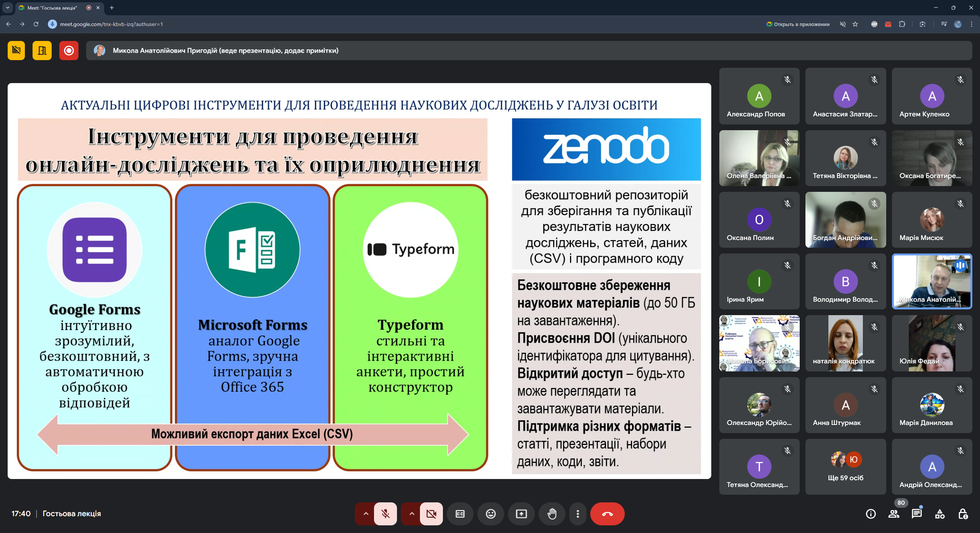980x533 pixels.
Task: Select the наталія кондратюк video tile
Action: 846,343
